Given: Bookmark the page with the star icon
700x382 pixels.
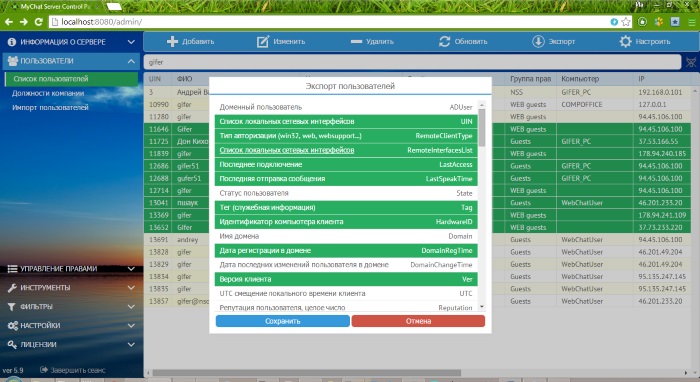Looking at the screenshot, I should click(626, 22).
